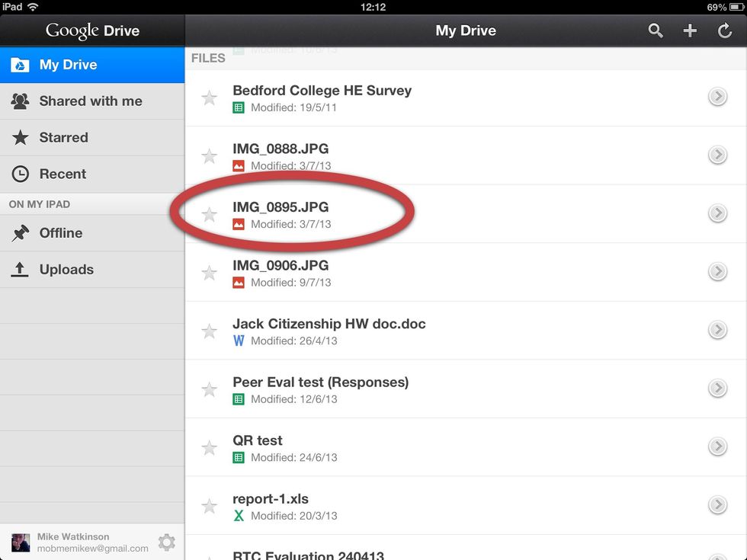Tap the spreadsheet icon under Peer Eval test (Responses)
Viewport: 747px width, 560px height.
tap(239, 399)
